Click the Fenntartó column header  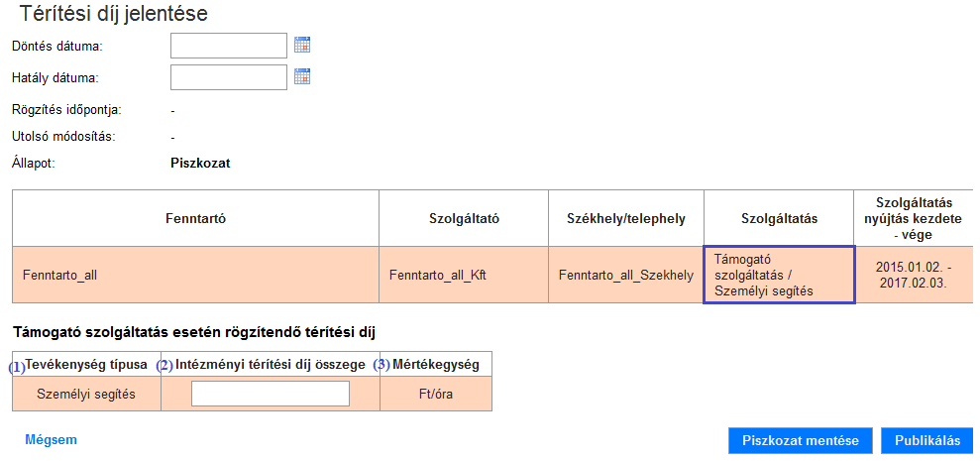pyautogui.click(x=195, y=218)
